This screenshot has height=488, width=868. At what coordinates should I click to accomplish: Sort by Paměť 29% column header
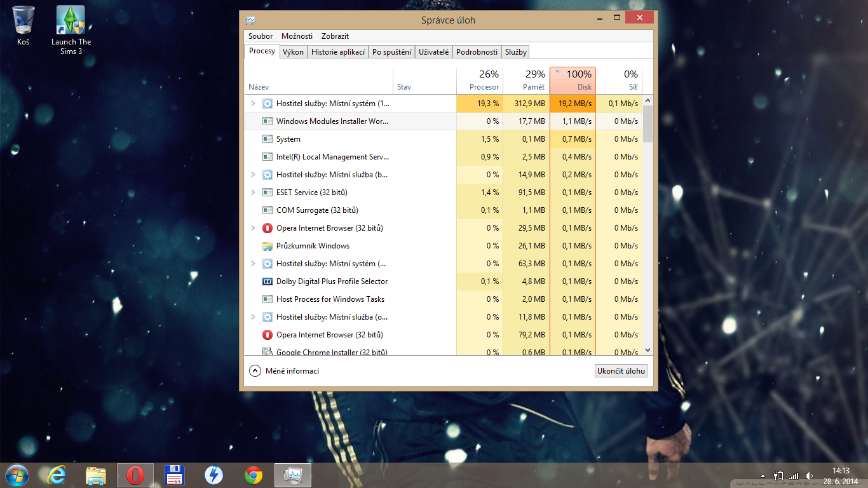[x=526, y=81]
